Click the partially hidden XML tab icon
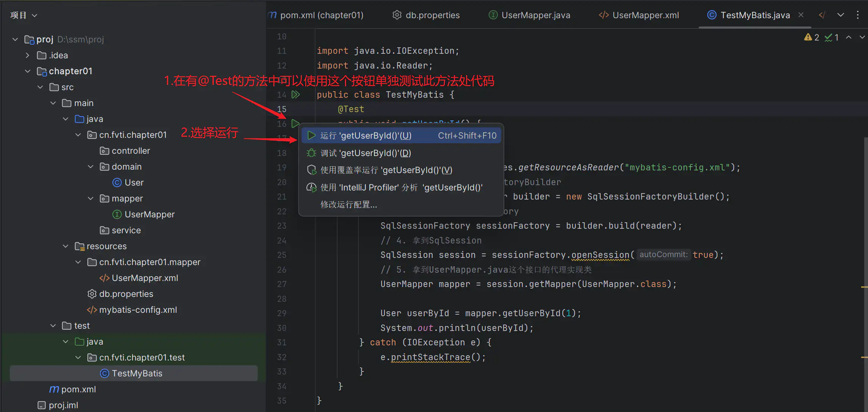Viewport: 868px width, 412px height. click(821, 15)
